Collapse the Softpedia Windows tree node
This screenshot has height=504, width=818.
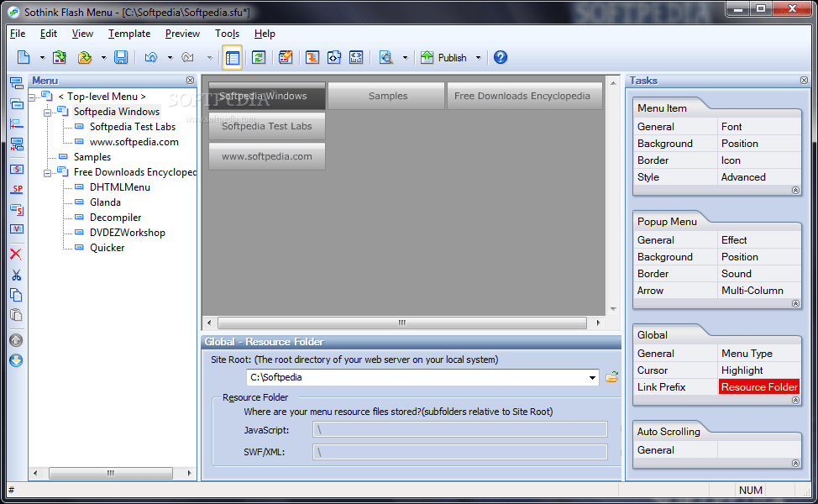coord(48,113)
